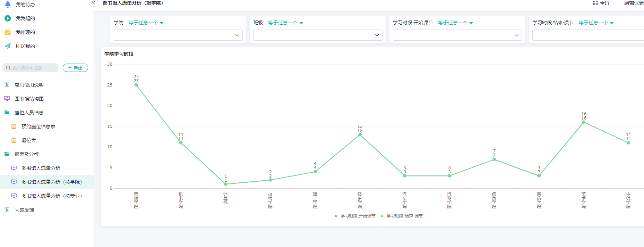The image size is (644, 247).
Task: Click the 图书馆结构图 dashboard icon
Action: (7, 99)
